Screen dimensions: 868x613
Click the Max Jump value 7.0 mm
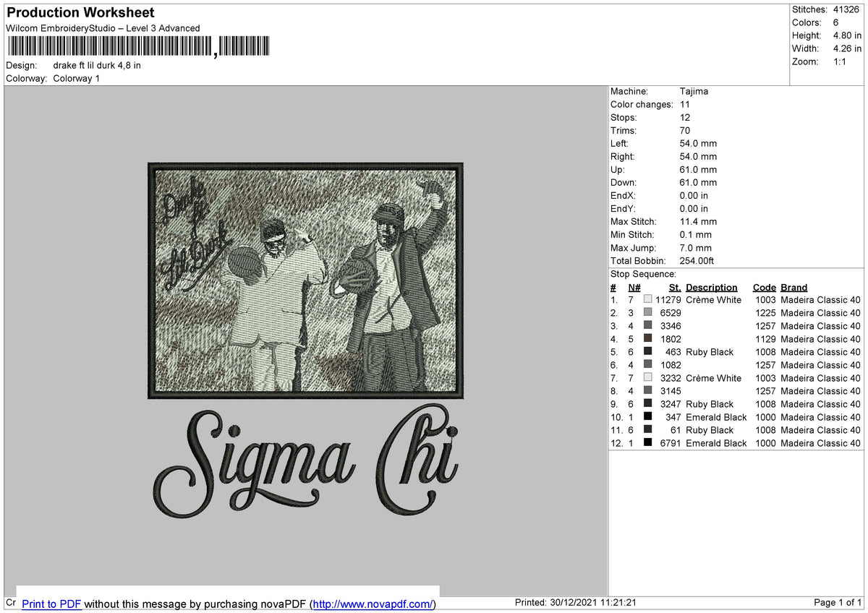(x=696, y=247)
